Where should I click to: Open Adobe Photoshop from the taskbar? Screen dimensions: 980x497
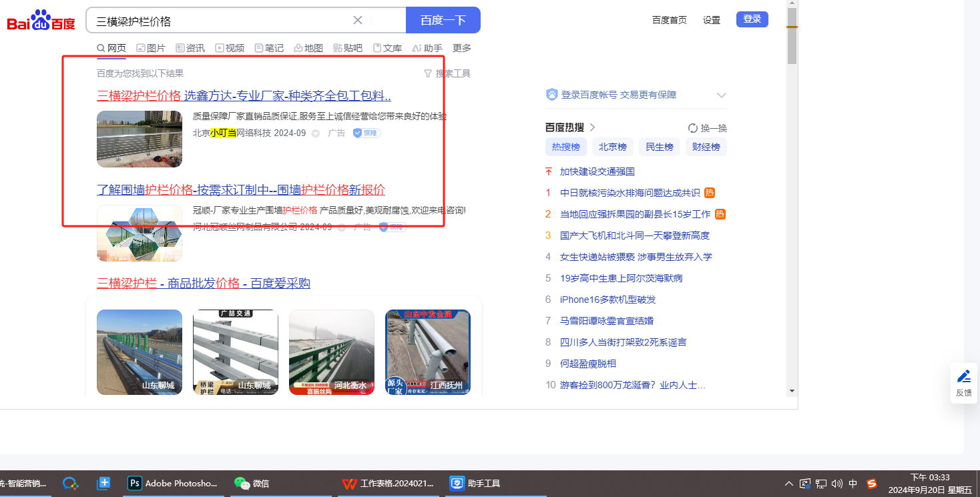coord(173,484)
